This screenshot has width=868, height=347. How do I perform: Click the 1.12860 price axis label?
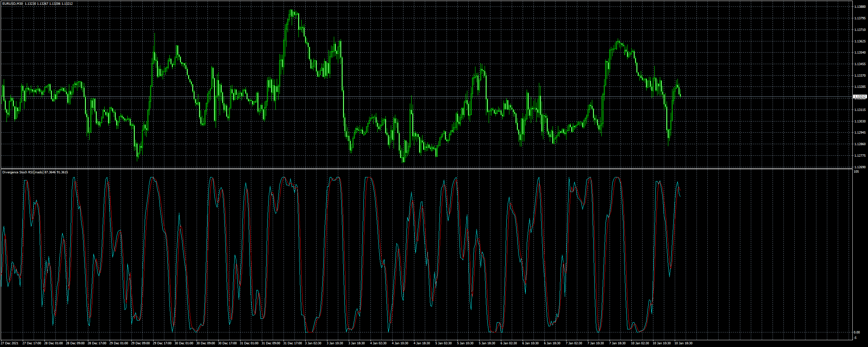coord(860,144)
